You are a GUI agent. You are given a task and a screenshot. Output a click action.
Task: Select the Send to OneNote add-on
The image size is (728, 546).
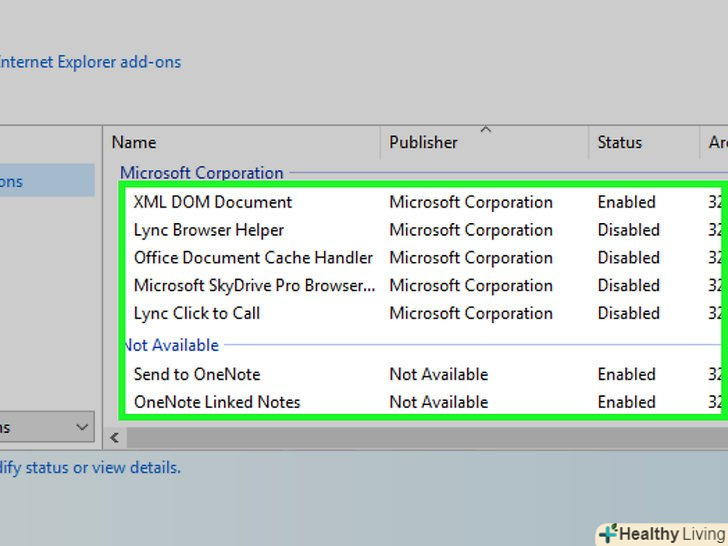click(197, 374)
